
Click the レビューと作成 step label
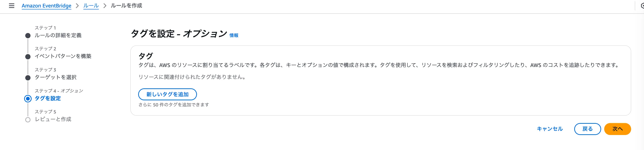pos(53,119)
